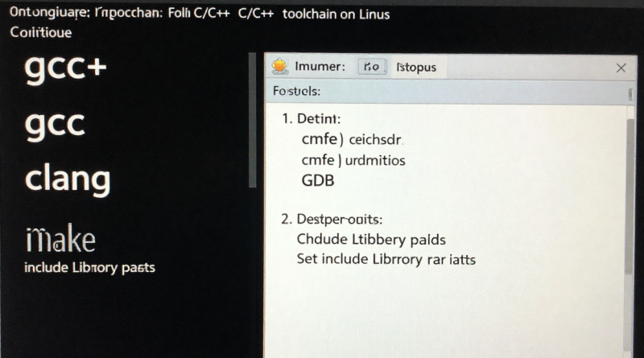Select 'Set include Librrory rar iatts' line
644x358 pixels.
click(x=386, y=260)
